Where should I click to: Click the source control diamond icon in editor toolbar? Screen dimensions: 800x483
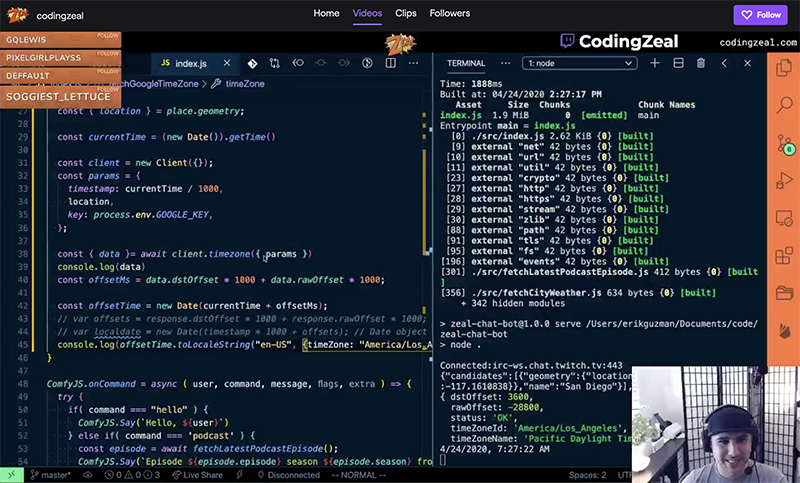click(252, 63)
